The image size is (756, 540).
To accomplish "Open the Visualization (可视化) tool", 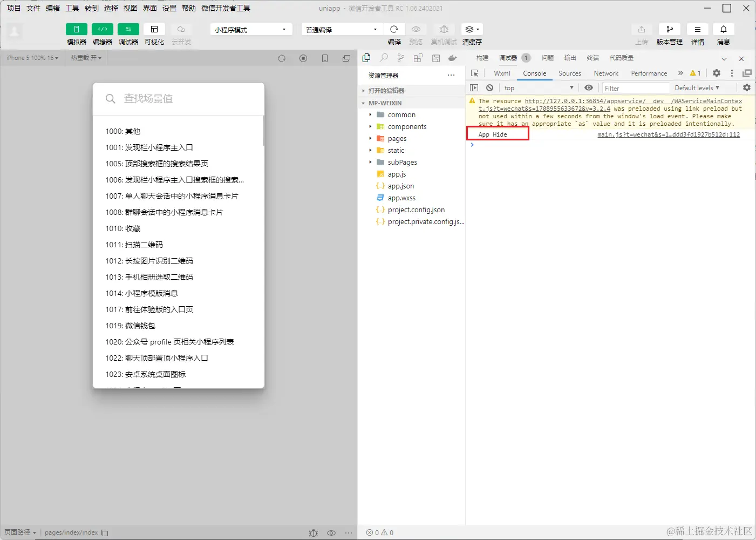I will tap(154, 29).
